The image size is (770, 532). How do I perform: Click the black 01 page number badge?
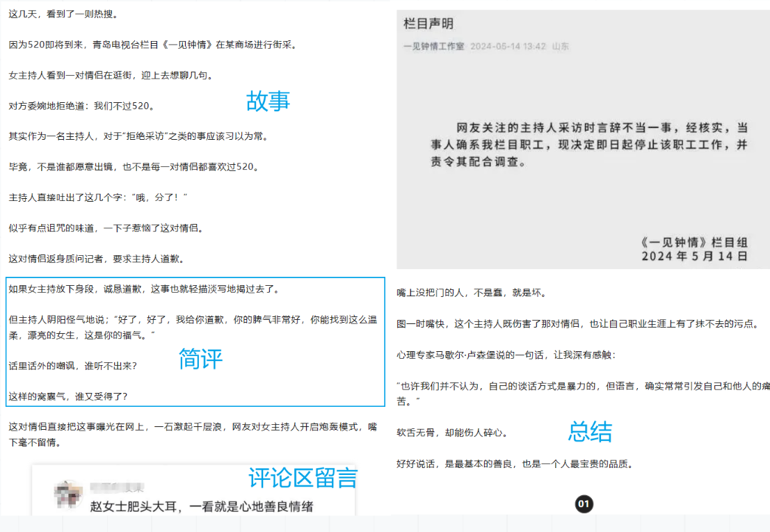584,504
